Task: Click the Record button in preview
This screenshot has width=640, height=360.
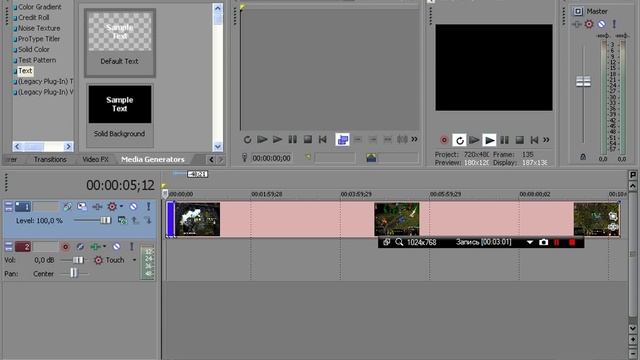Action: [444, 140]
